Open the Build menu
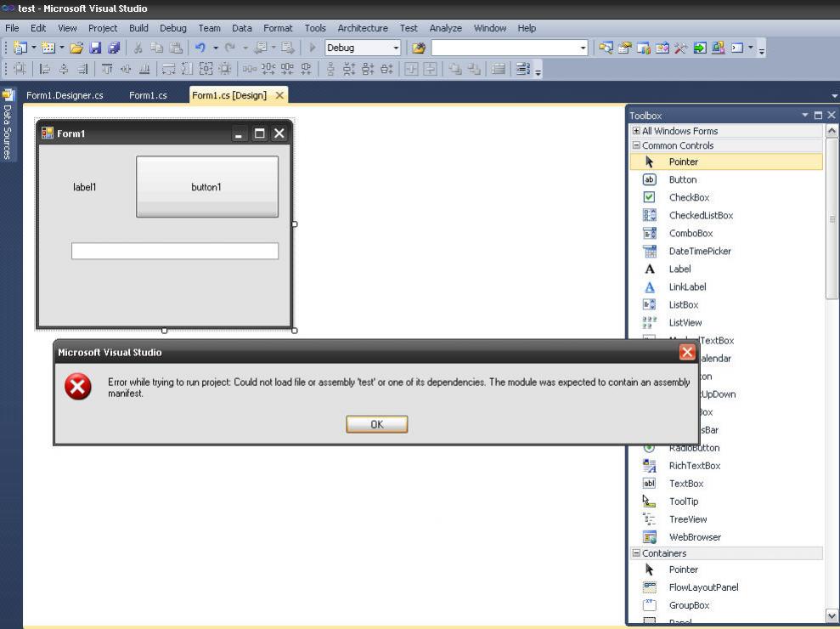Screen dimensions: 840x629 tap(138, 28)
